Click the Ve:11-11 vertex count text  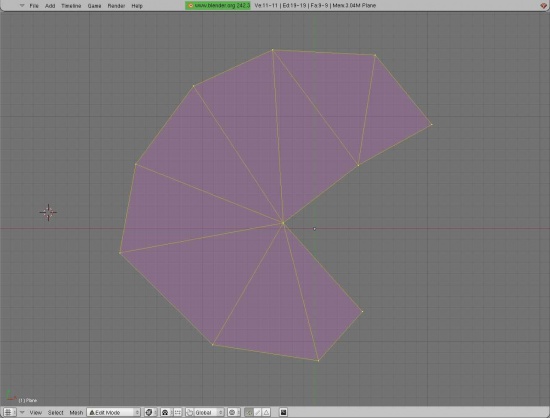[x=267, y=6]
